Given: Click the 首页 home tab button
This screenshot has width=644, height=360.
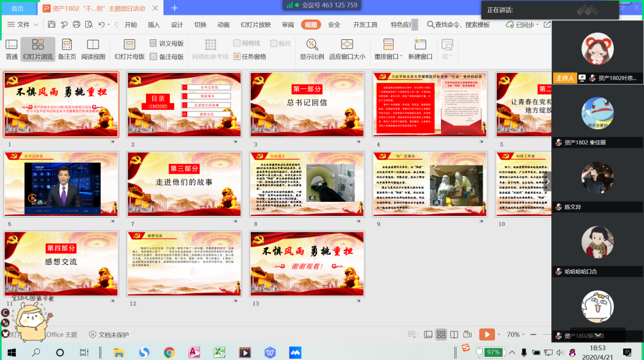Looking at the screenshot, I should tap(17, 8).
